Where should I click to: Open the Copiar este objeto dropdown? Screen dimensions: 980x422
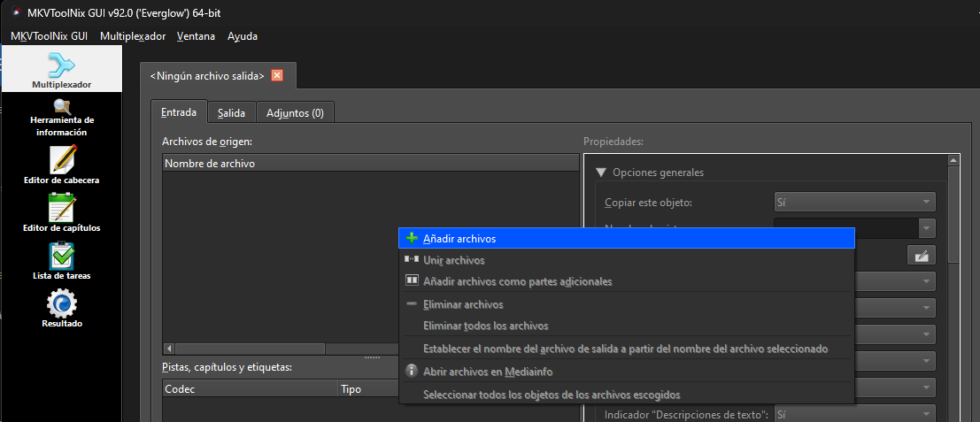click(854, 203)
